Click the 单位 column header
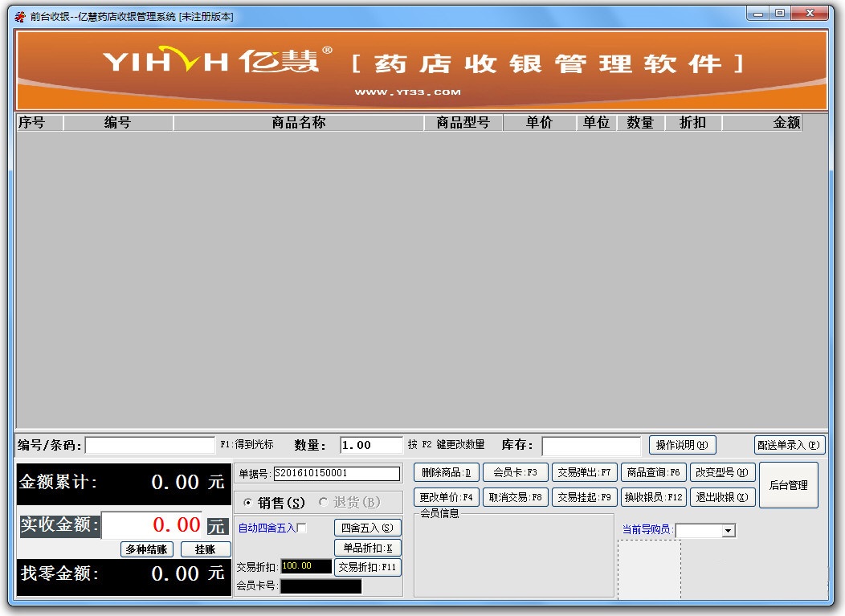 coord(597,123)
